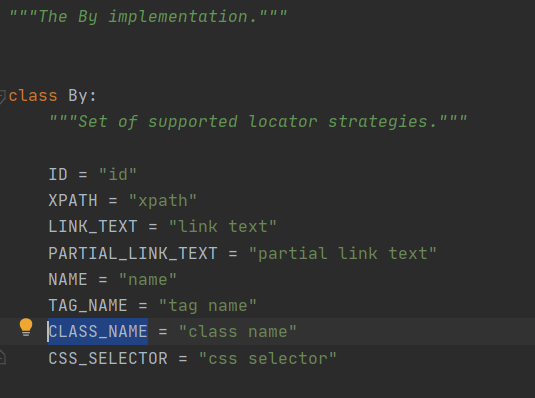Click the module docstring "The By implementation."
This screenshot has width=535, height=398.
point(148,16)
